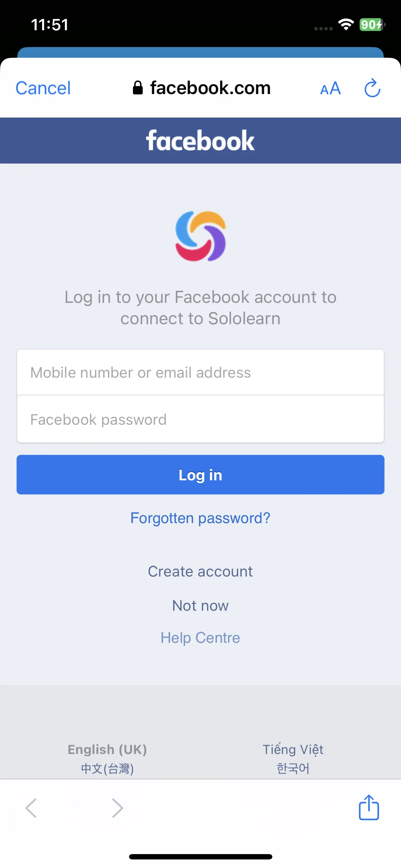Select 한국어 language option
The height and width of the screenshot is (868, 401).
293,768
